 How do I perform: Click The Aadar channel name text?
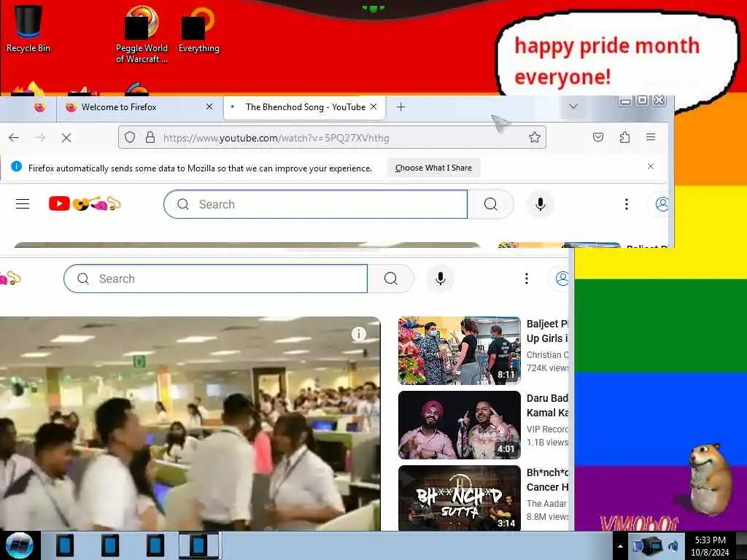tap(547, 503)
